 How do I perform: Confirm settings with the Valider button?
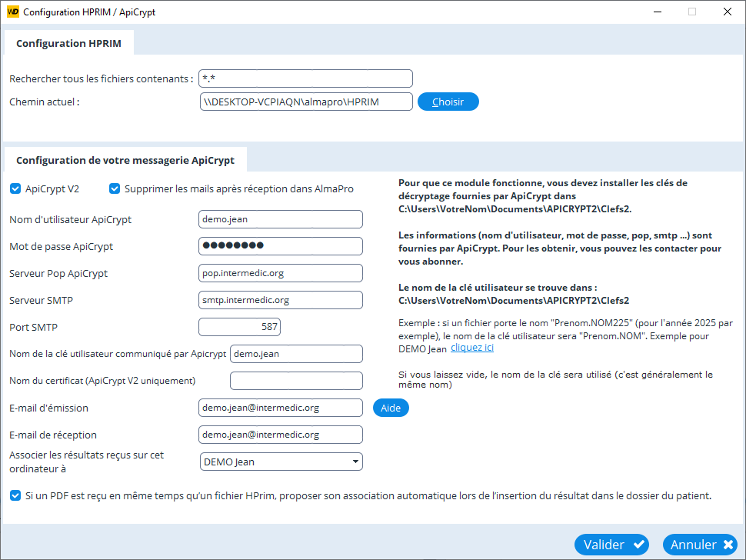coord(611,545)
